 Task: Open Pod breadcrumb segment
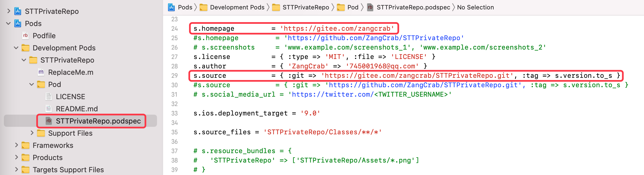click(x=353, y=7)
